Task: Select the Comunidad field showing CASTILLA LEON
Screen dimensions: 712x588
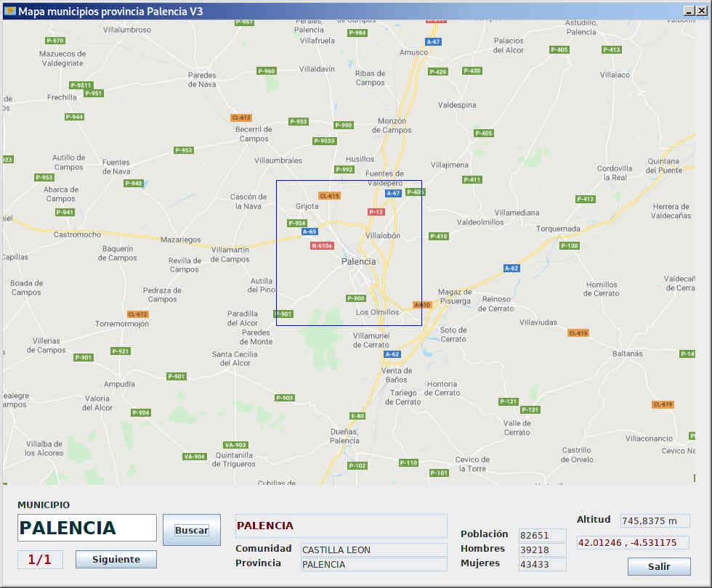Action: point(373,550)
